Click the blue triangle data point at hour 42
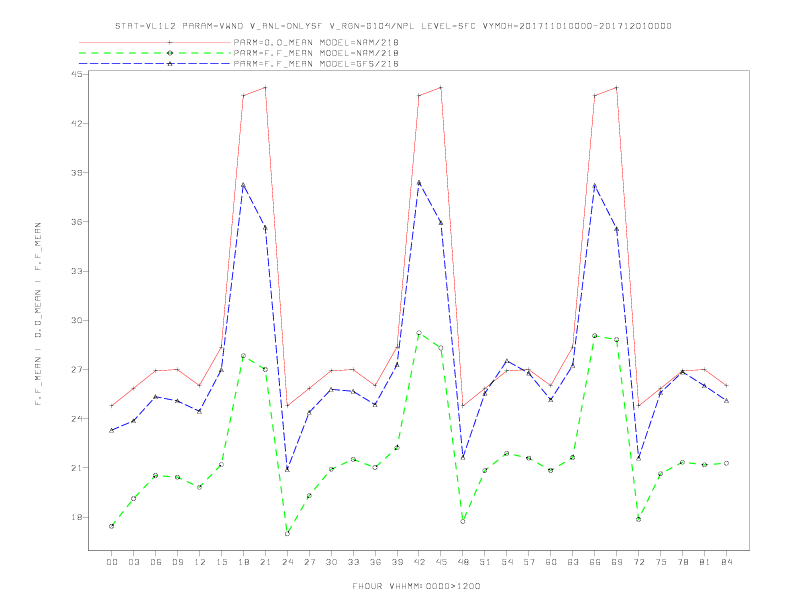Viewport: 792px width, 612px height. click(419, 183)
